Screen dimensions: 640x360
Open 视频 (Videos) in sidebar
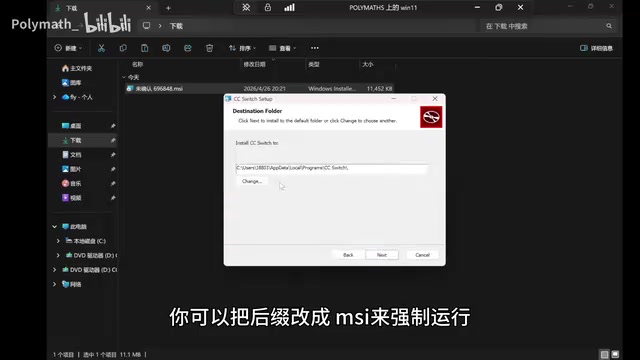click(71, 198)
